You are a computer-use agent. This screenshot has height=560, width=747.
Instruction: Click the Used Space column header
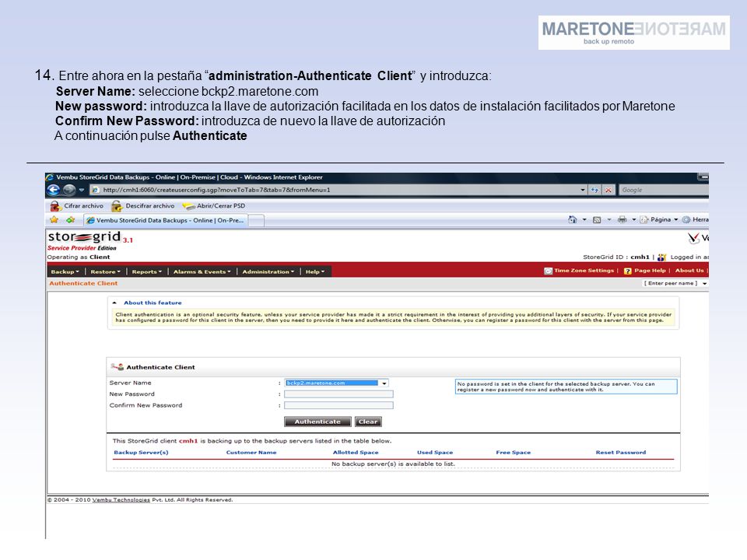[x=435, y=453]
